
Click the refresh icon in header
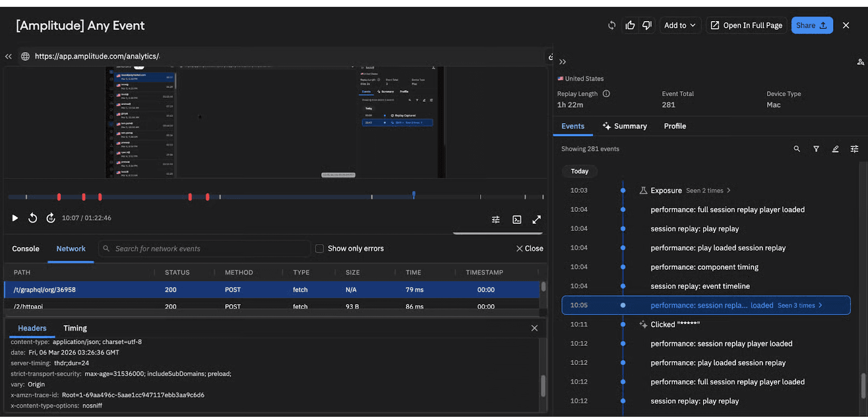pyautogui.click(x=611, y=26)
